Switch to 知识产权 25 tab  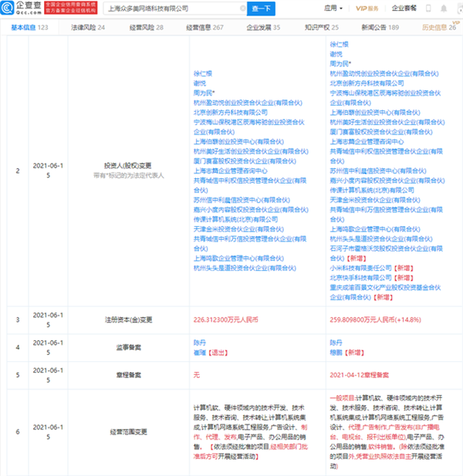coord(322,27)
